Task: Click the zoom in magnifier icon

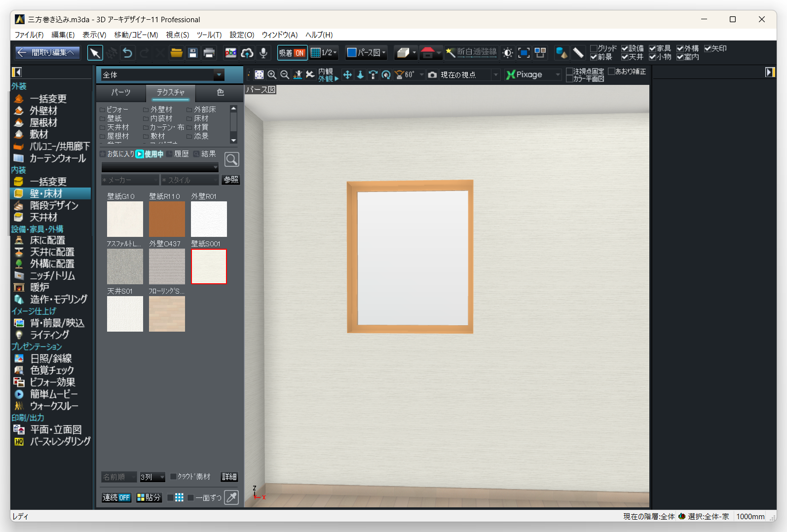Action: pos(272,75)
